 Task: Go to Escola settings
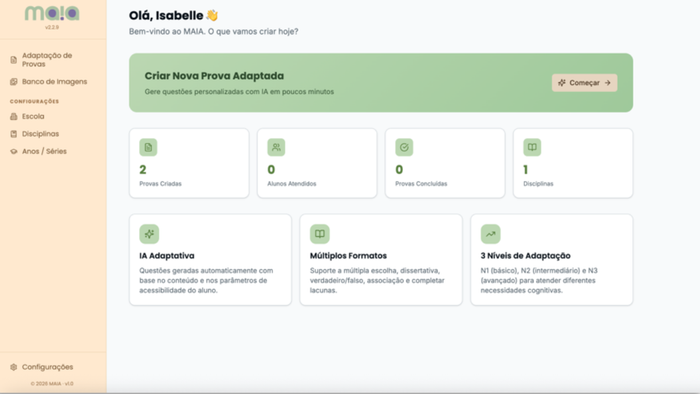(53, 116)
